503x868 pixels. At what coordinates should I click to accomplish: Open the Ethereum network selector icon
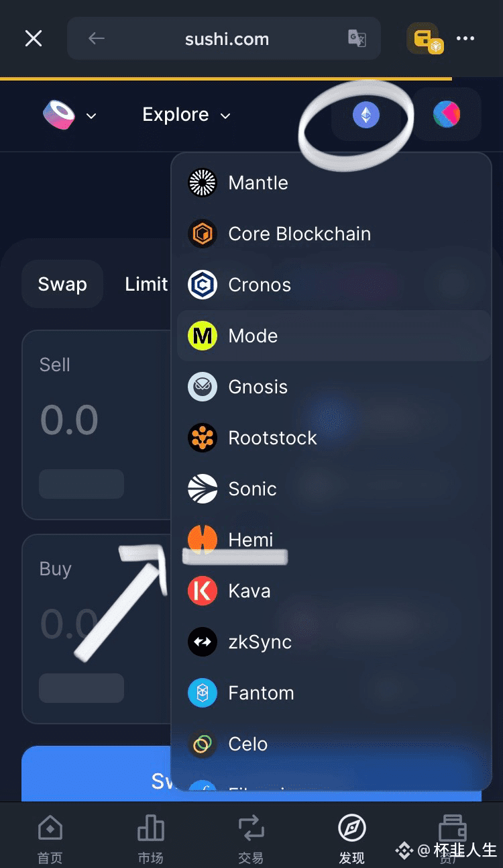tap(366, 115)
